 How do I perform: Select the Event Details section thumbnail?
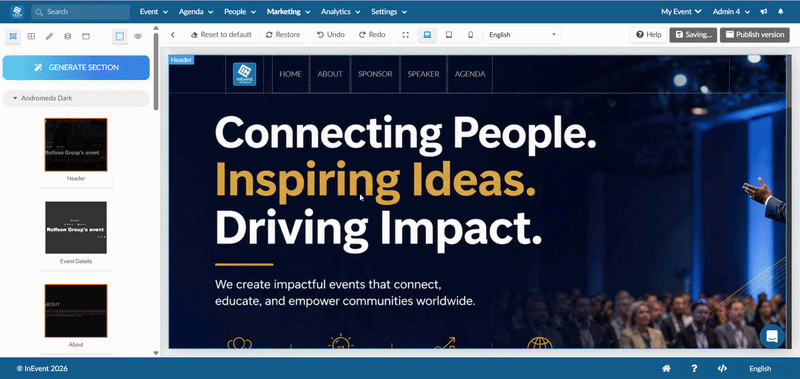pyautogui.click(x=76, y=228)
